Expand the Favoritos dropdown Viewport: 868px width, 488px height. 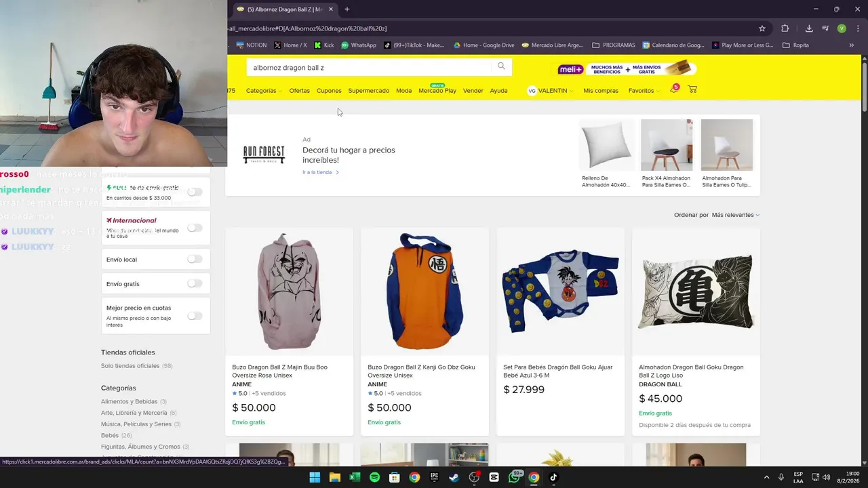coord(644,90)
